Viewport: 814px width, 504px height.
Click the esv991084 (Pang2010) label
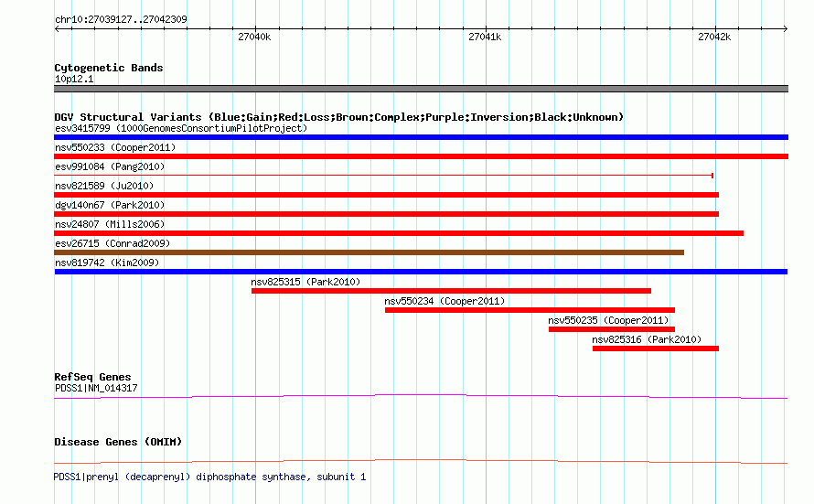click(x=110, y=166)
